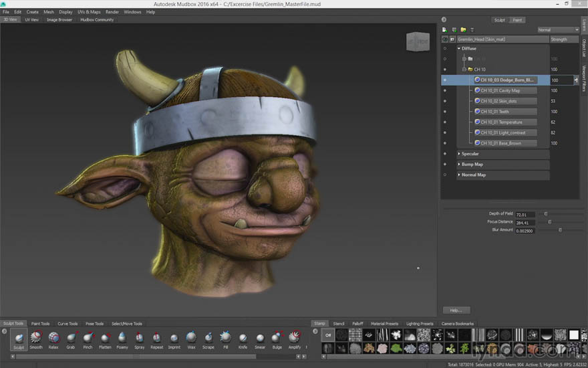
Task: Open the UVs & Maps menu
Action: pyautogui.click(x=89, y=12)
